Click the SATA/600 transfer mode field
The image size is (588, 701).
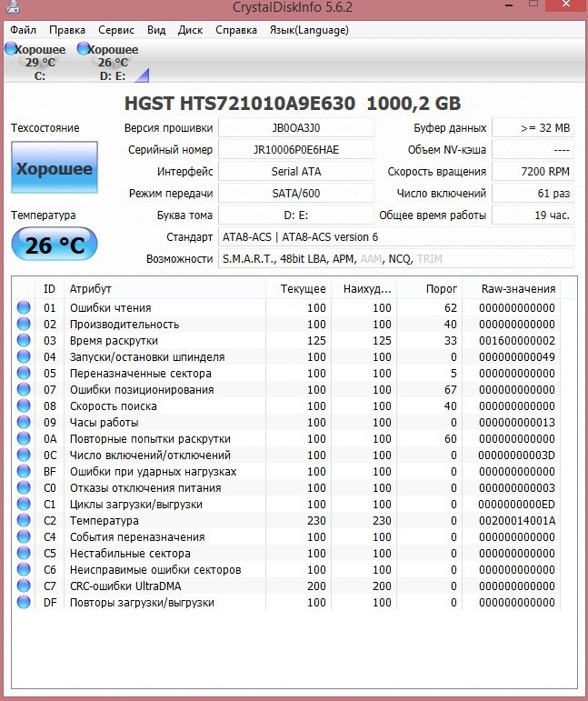[295, 194]
